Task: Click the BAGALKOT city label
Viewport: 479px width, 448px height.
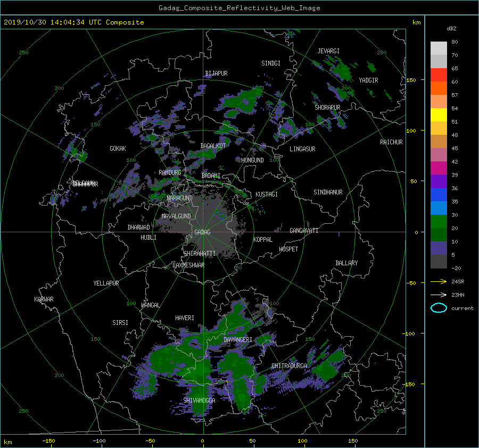Action: coord(213,146)
